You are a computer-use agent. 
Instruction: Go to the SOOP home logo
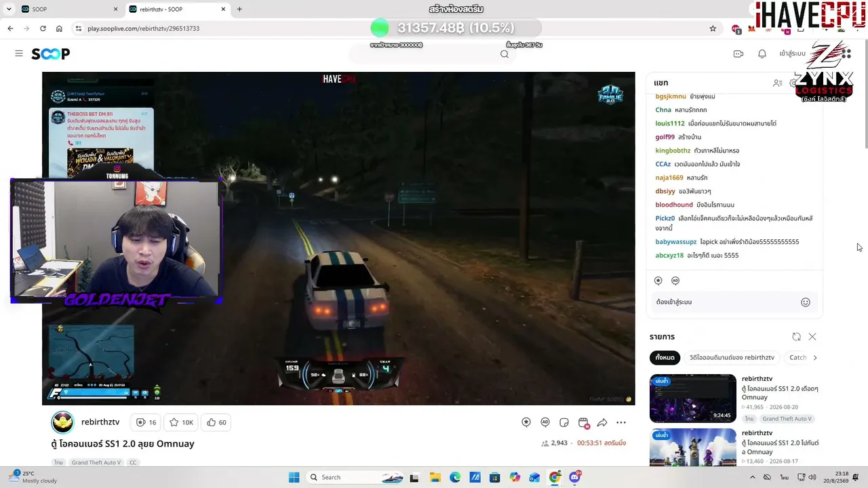pyautogui.click(x=51, y=54)
